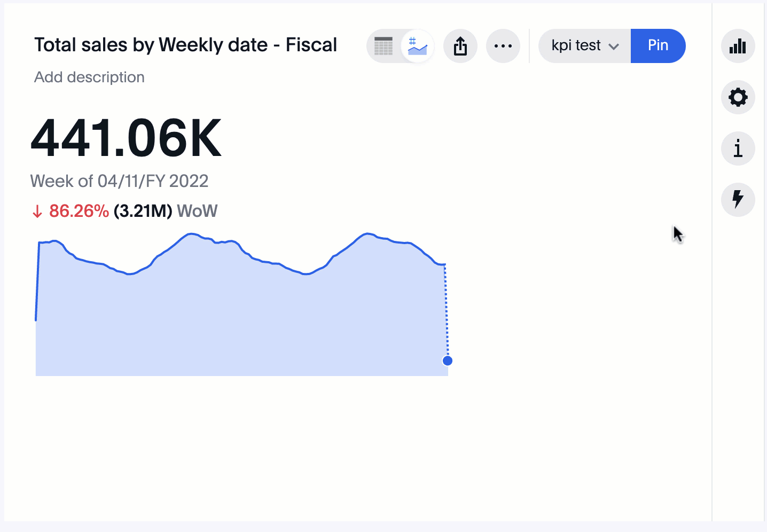Click the share icon
767x532 pixels.
tap(460, 46)
